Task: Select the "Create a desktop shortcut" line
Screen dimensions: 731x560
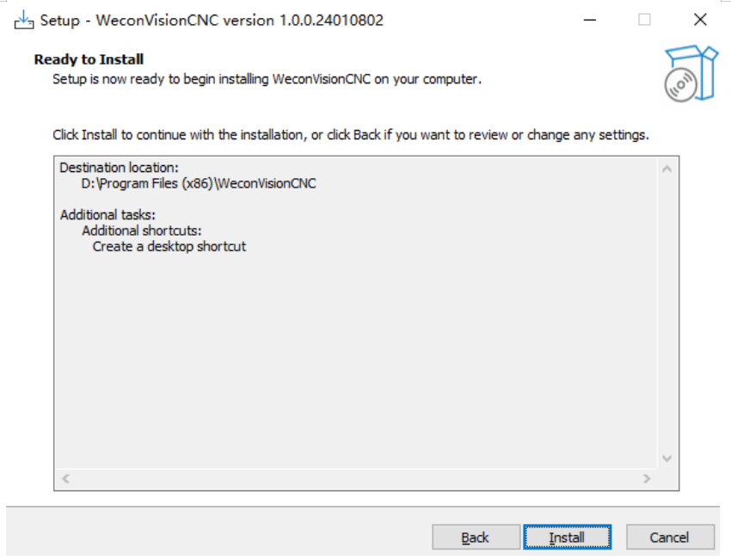Action: (169, 246)
